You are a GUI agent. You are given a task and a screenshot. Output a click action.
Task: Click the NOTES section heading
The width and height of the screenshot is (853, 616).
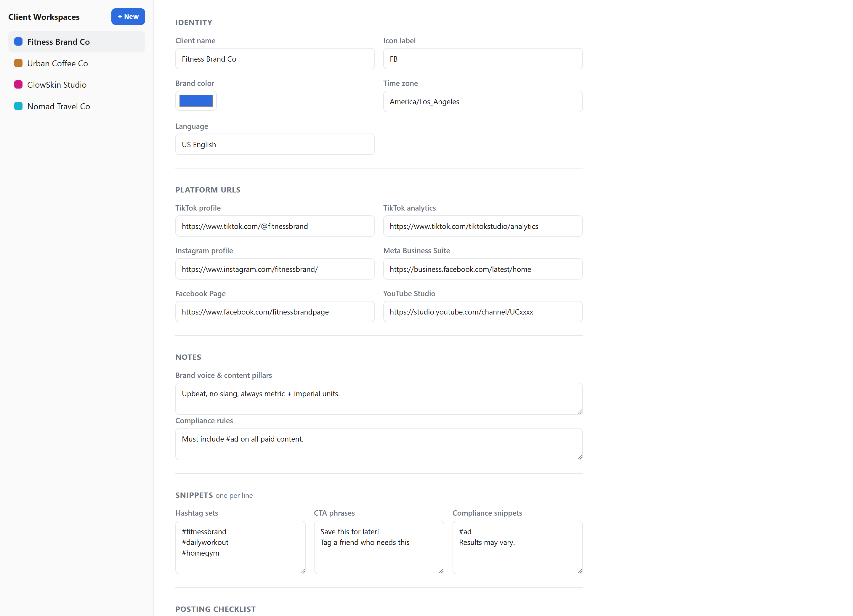coord(188,357)
